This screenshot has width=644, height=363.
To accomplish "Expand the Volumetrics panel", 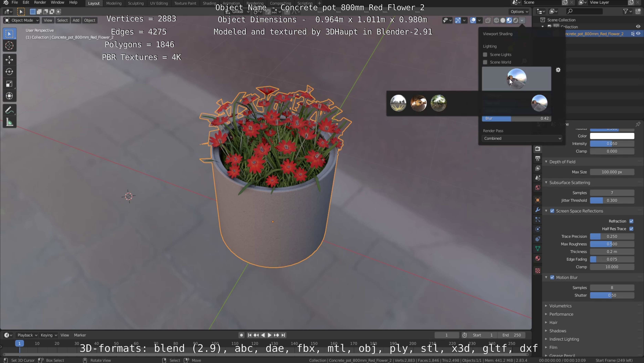I will tap(560, 306).
